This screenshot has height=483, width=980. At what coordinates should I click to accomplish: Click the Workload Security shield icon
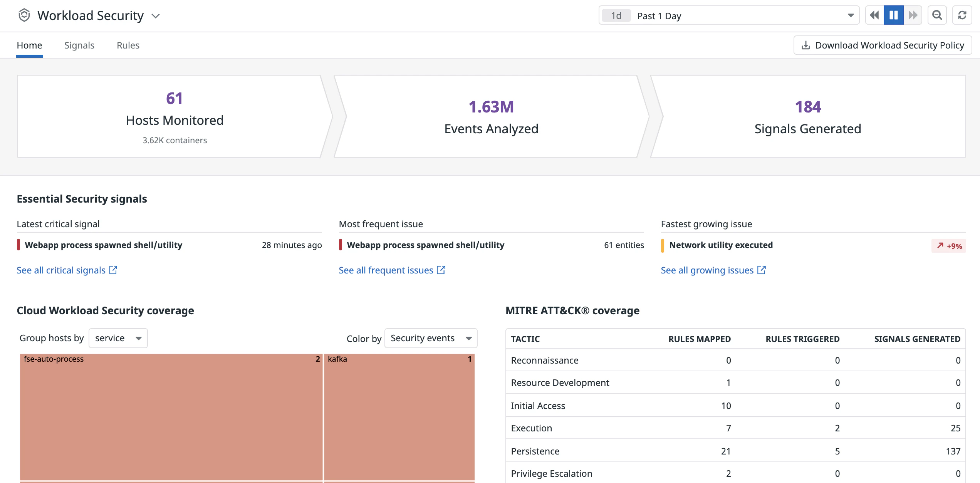24,15
